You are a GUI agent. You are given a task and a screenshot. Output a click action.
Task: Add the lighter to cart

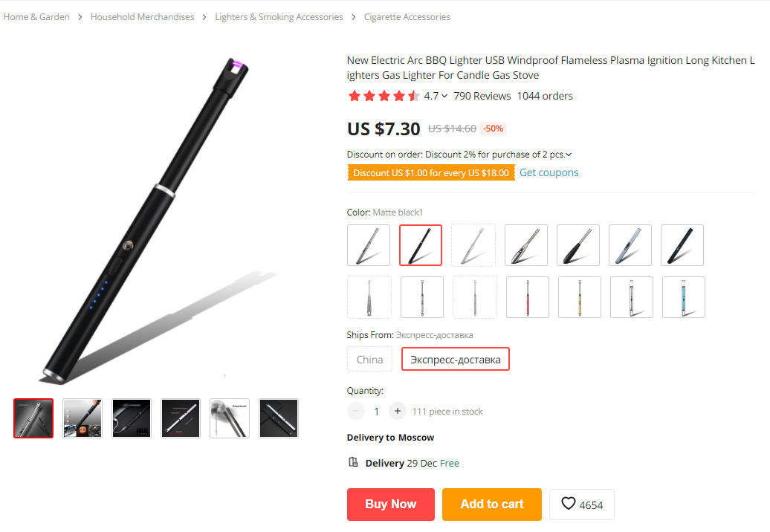tap(492, 504)
